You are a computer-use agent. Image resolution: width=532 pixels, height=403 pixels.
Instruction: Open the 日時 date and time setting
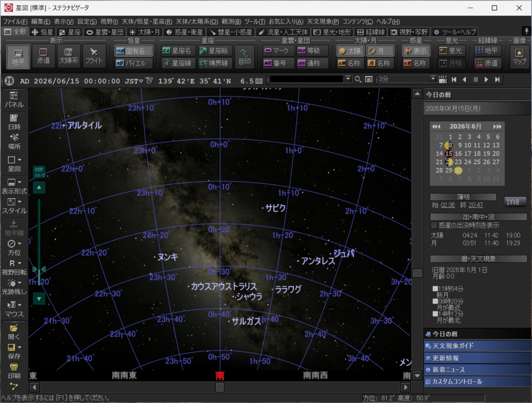14,122
